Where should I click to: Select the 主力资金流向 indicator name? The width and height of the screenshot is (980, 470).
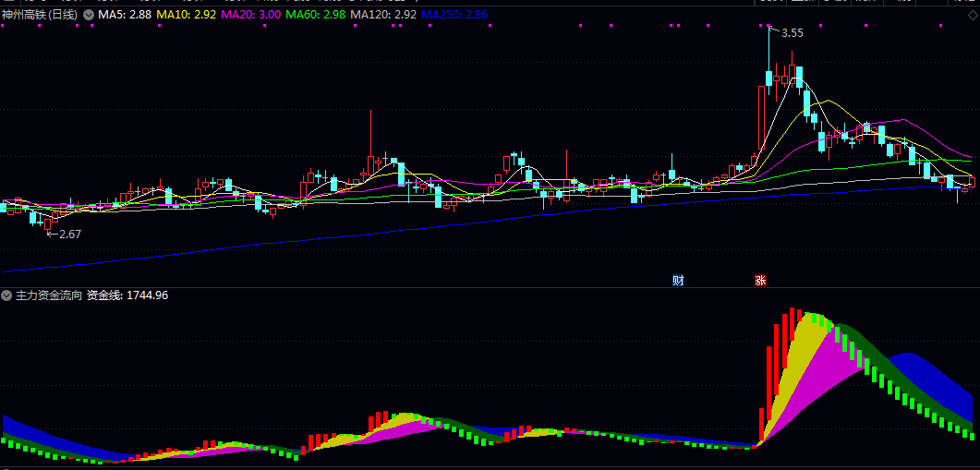49,295
